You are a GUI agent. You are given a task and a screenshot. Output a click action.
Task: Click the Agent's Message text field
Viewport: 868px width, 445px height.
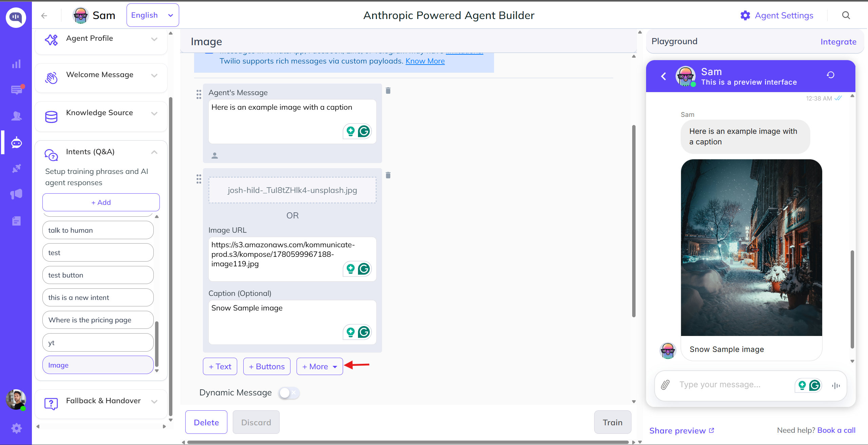point(292,122)
